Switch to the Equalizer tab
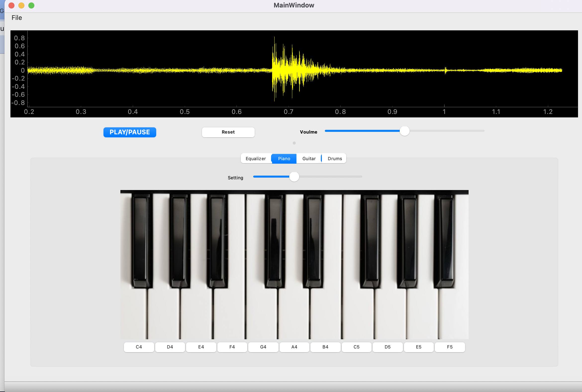Viewport: 582px width, 392px height. pos(255,158)
